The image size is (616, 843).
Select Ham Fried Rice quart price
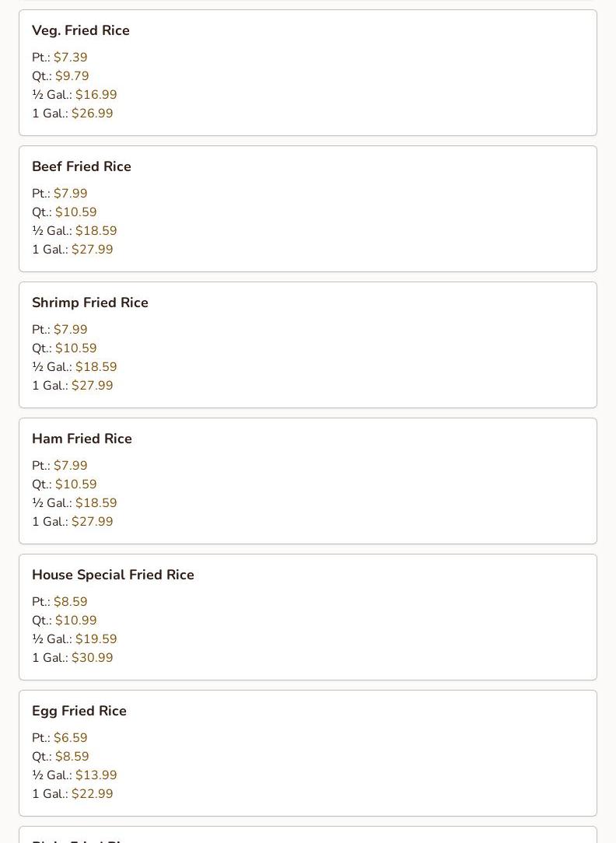pos(75,484)
